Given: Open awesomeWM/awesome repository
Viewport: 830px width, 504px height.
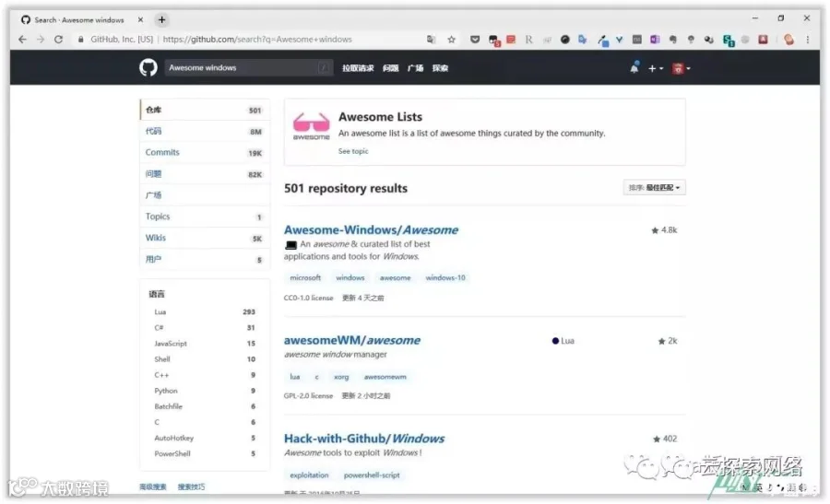Looking at the screenshot, I should click(x=352, y=341).
